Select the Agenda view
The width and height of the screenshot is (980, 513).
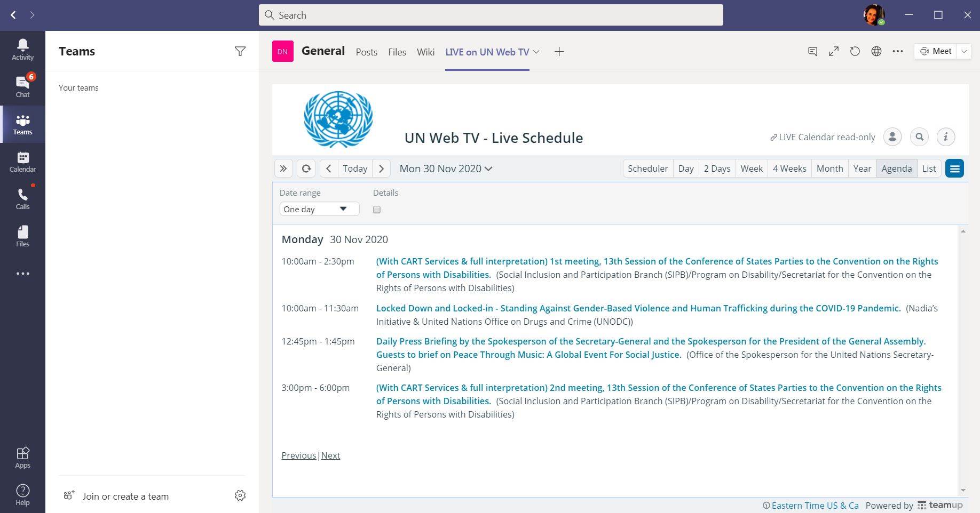point(896,169)
